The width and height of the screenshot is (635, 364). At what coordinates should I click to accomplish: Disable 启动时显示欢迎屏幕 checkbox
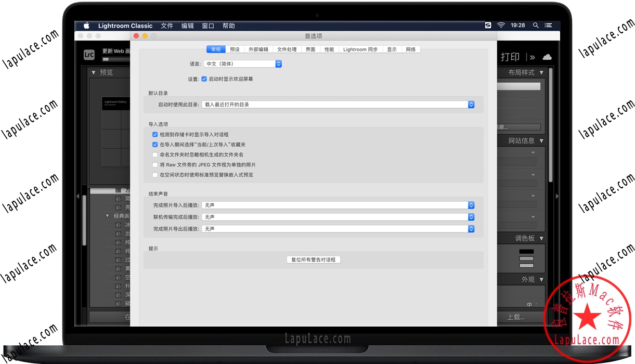coord(204,79)
